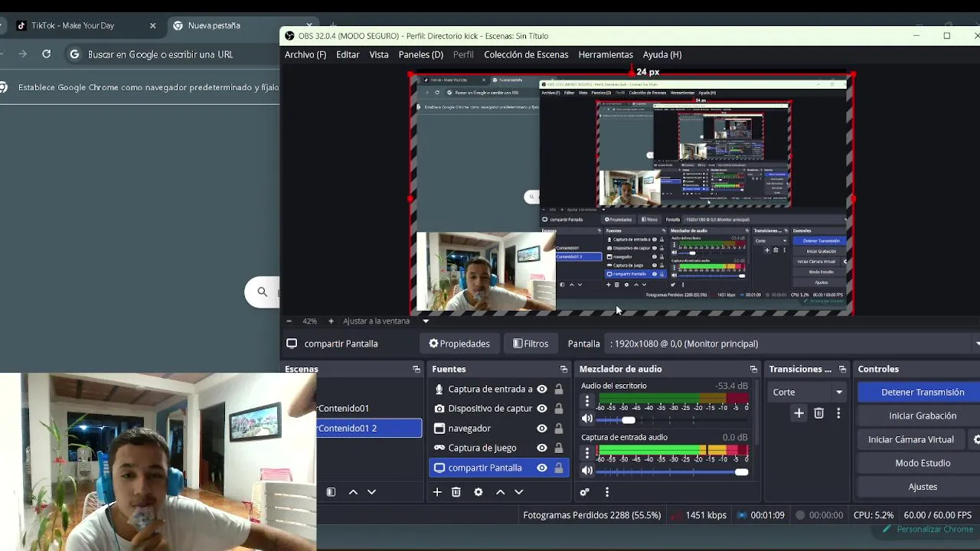
Task: Open transition properties three-dot icon
Action: tap(838, 413)
